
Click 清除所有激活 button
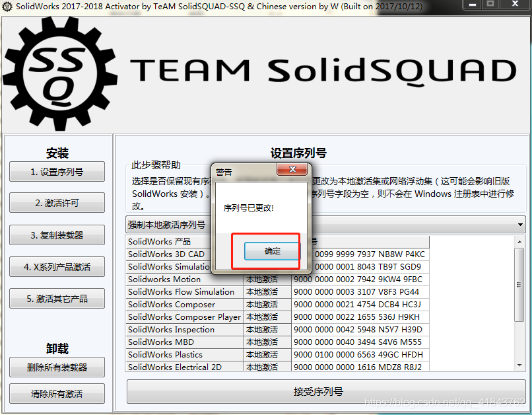[57, 394]
